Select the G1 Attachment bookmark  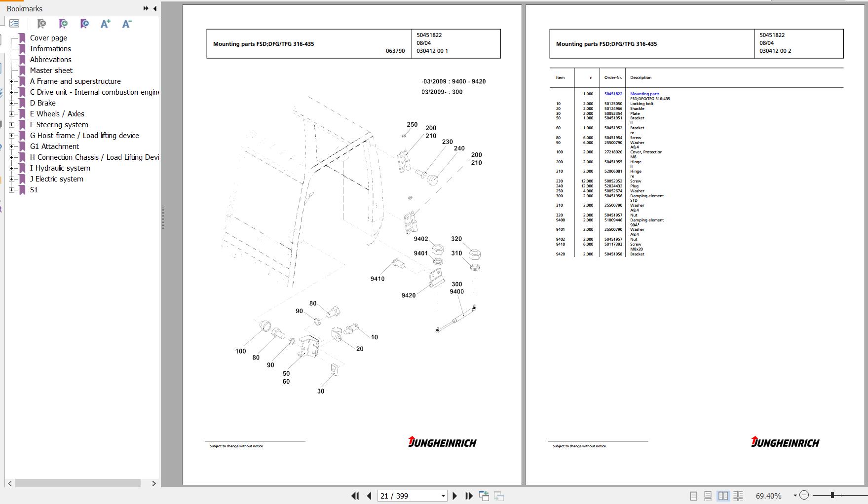(x=54, y=146)
